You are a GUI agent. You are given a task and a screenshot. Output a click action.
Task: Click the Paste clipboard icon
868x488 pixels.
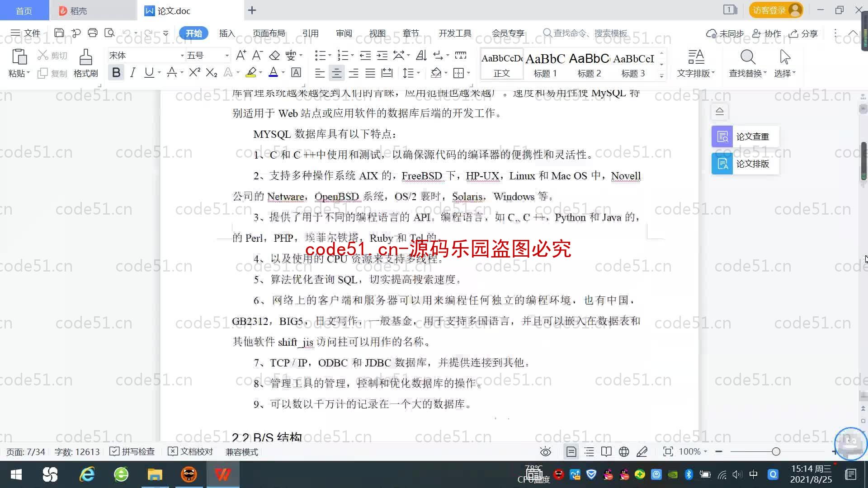(x=19, y=57)
